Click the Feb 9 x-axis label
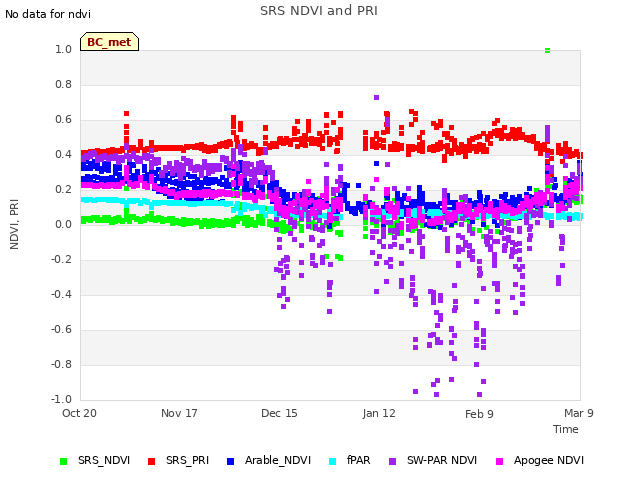The height and width of the screenshot is (480, 640). pyautogui.click(x=479, y=414)
